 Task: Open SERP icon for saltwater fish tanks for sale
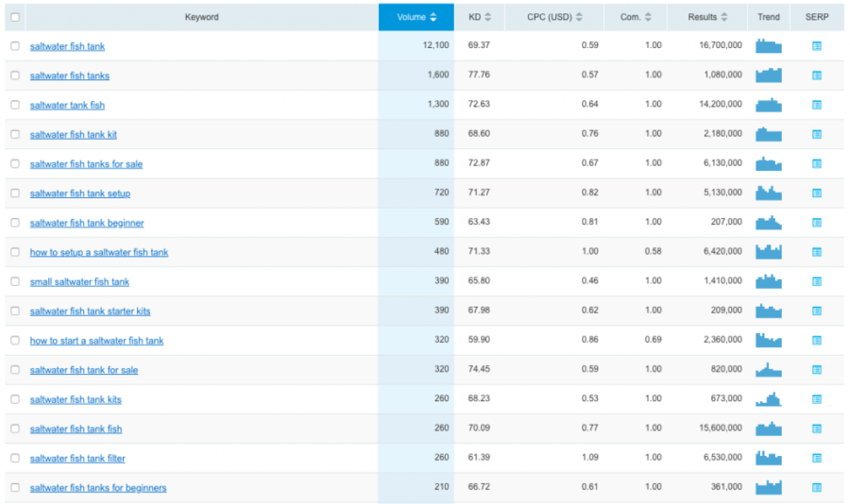click(x=816, y=163)
